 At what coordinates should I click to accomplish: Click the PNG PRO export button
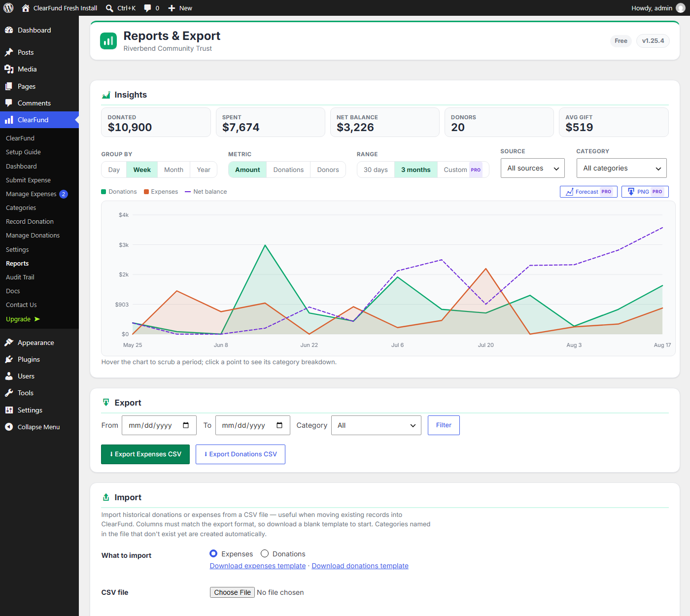click(x=645, y=192)
